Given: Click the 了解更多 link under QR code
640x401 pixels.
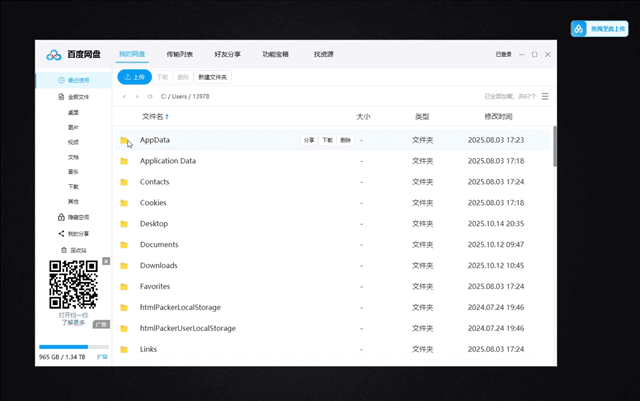Looking at the screenshot, I should pyautogui.click(x=73, y=323).
